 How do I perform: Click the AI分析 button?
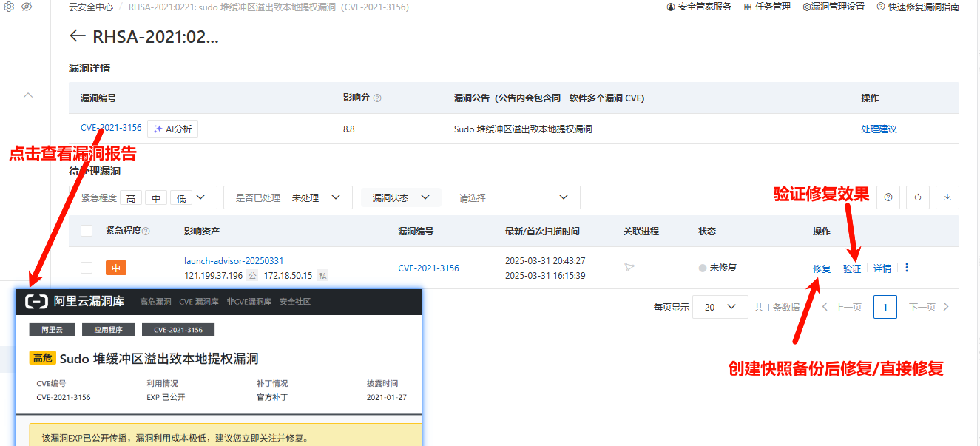[x=173, y=129]
